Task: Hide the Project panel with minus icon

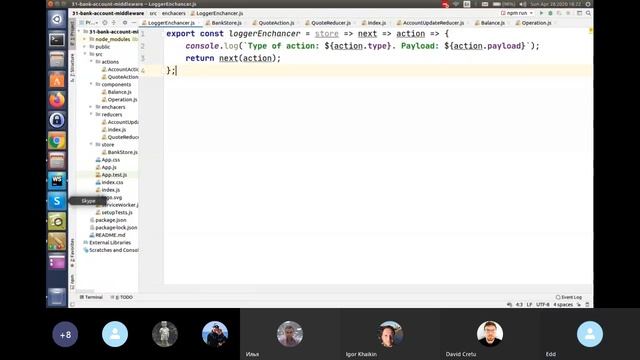Action: click(x=134, y=23)
